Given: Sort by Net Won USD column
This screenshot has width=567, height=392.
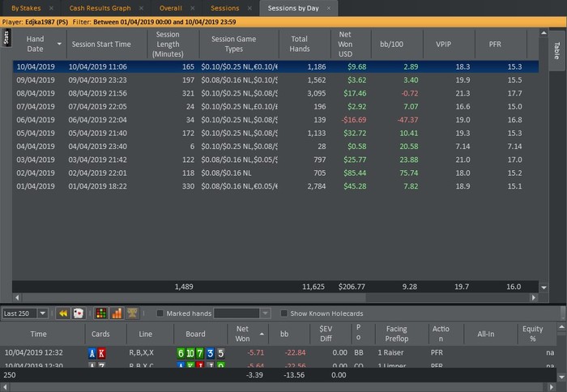Looking at the screenshot, I should (x=345, y=44).
